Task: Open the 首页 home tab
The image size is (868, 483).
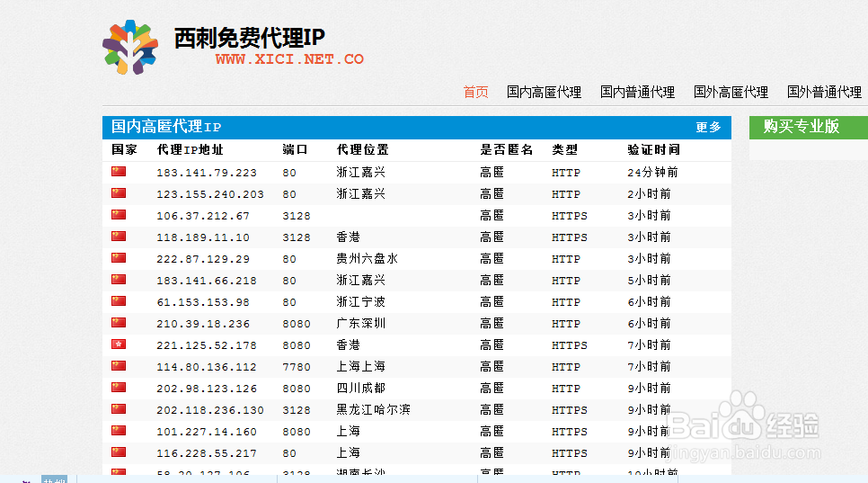Action: click(x=475, y=92)
